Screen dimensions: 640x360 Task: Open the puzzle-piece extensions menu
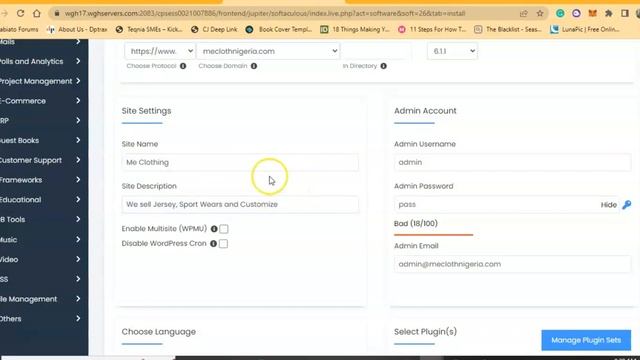pyautogui.click(x=609, y=13)
